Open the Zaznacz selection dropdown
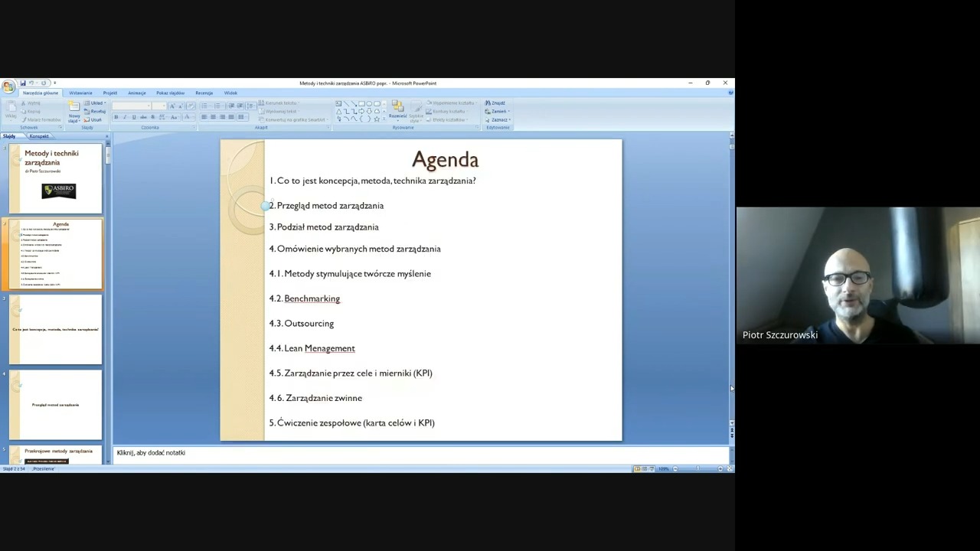980x551 pixels. (498, 120)
